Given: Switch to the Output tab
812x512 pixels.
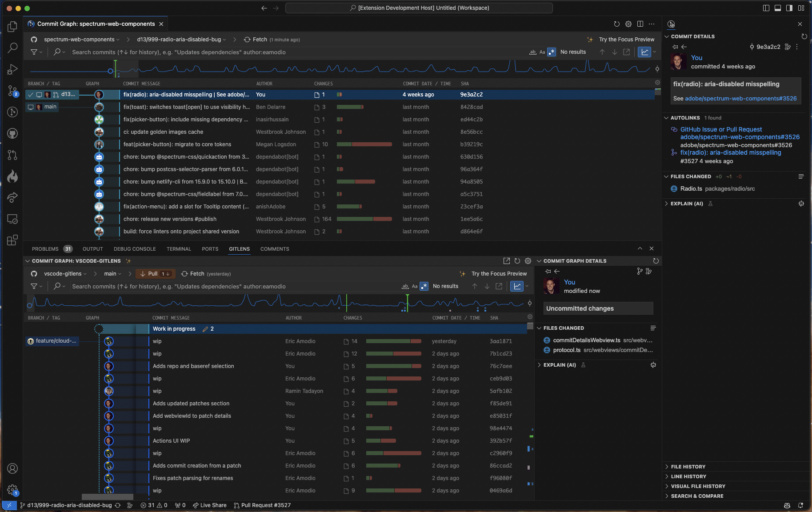Looking at the screenshot, I should (93, 249).
